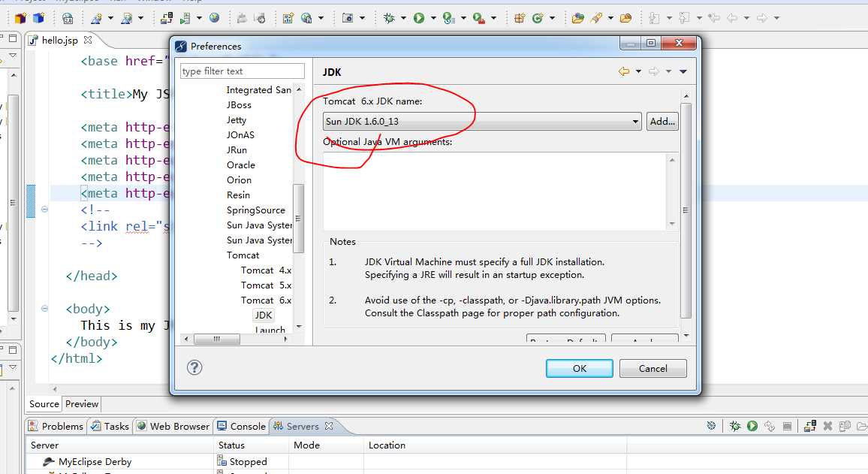Select Tomcat 6.x in preferences tree

(266, 300)
